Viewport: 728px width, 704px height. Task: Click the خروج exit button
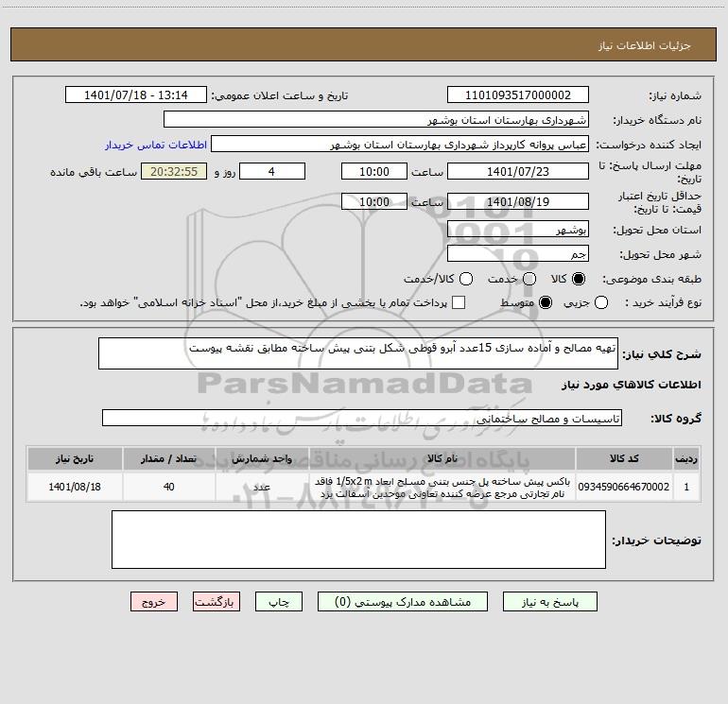pos(154,602)
